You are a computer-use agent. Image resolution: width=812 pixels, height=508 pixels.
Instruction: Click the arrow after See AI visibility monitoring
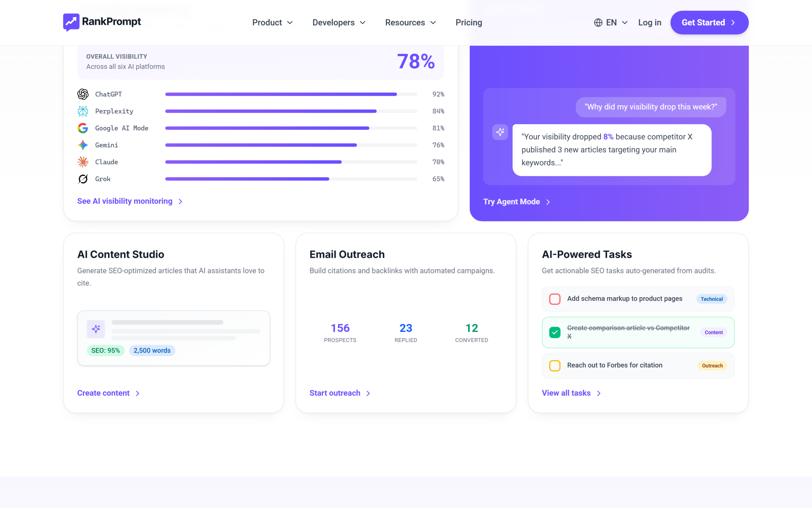click(x=180, y=202)
